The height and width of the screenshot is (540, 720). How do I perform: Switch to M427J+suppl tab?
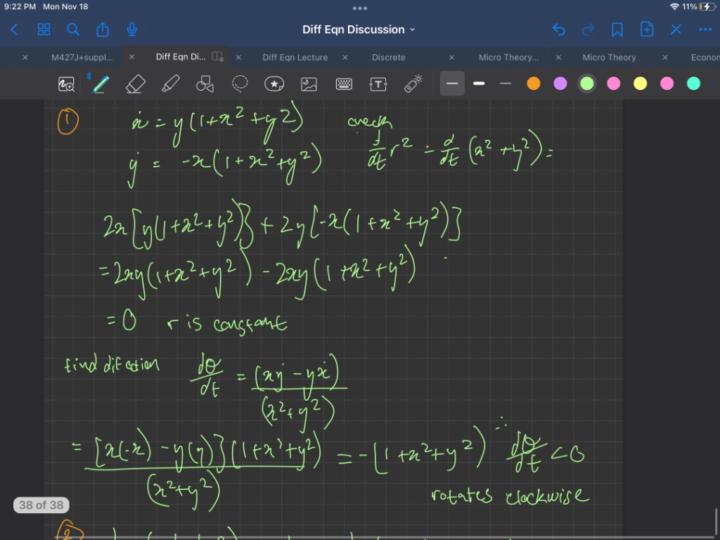(82, 57)
